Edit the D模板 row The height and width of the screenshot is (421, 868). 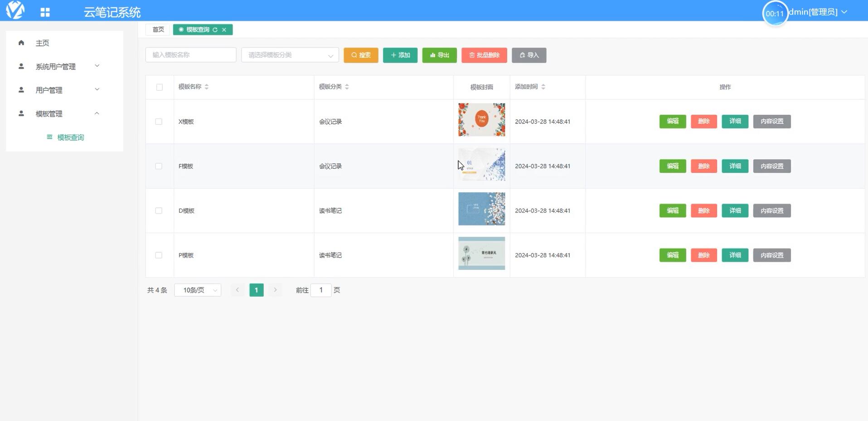[673, 210]
